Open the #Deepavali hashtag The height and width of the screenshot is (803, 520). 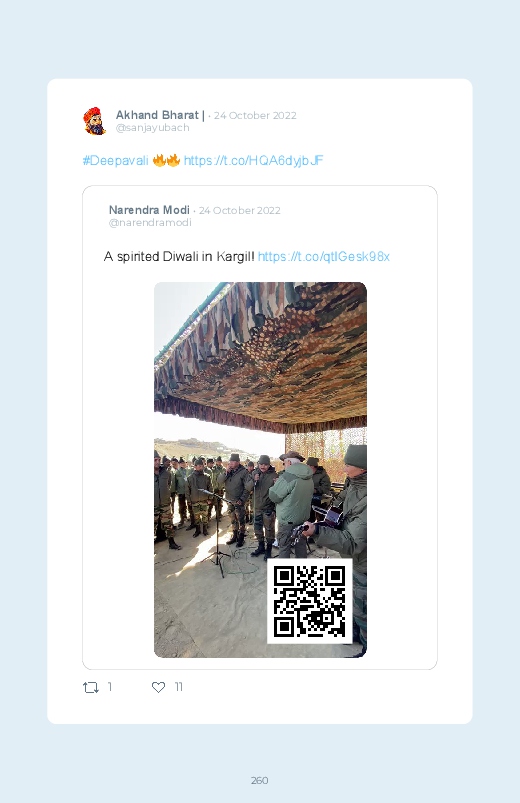pyautogui.click(x=115, y=161)
